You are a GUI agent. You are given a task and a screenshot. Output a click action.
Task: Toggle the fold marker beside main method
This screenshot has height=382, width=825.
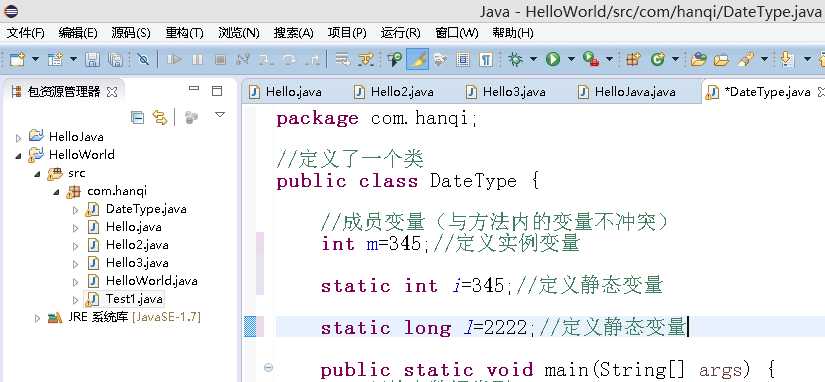tap(268, 367)
